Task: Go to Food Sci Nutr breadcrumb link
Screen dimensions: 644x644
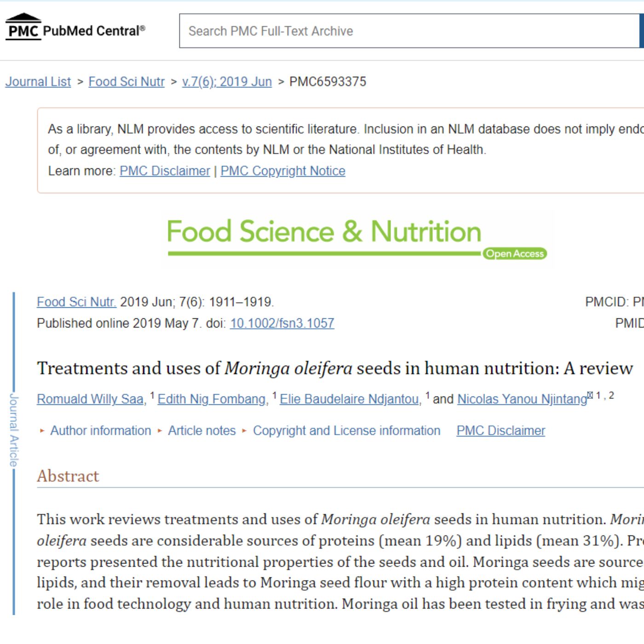Action: click(x=126, y=82)
